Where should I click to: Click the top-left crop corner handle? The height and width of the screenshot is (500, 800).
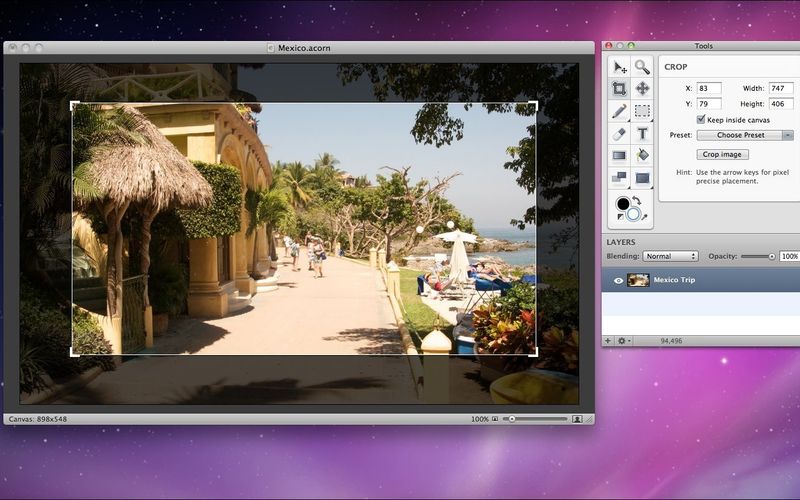74,105
